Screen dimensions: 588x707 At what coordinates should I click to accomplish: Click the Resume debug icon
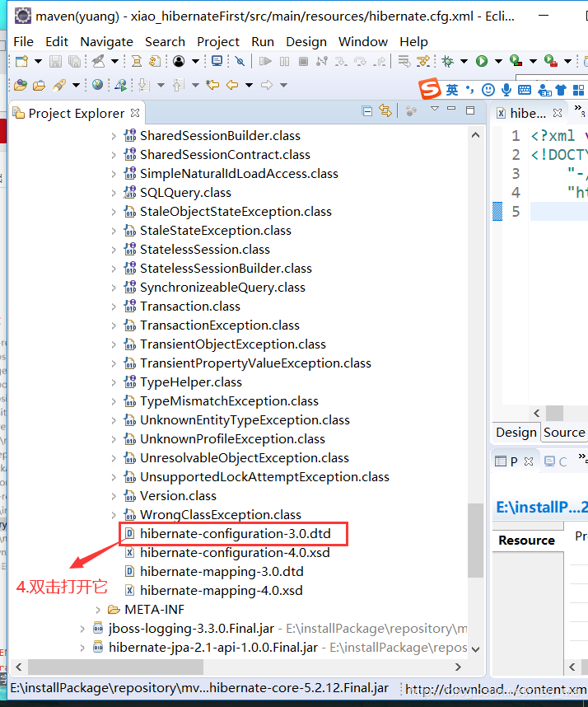point(265,61)
